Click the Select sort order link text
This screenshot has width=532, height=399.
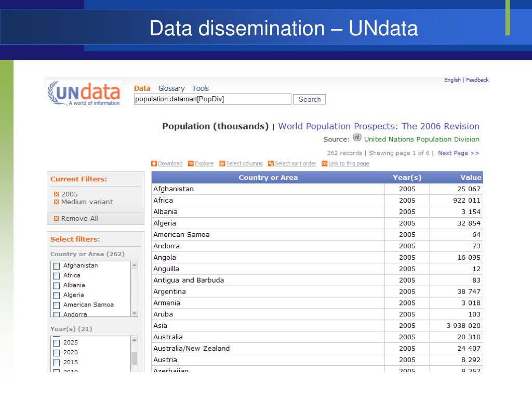pyautogui.click(x=296, y=164)
